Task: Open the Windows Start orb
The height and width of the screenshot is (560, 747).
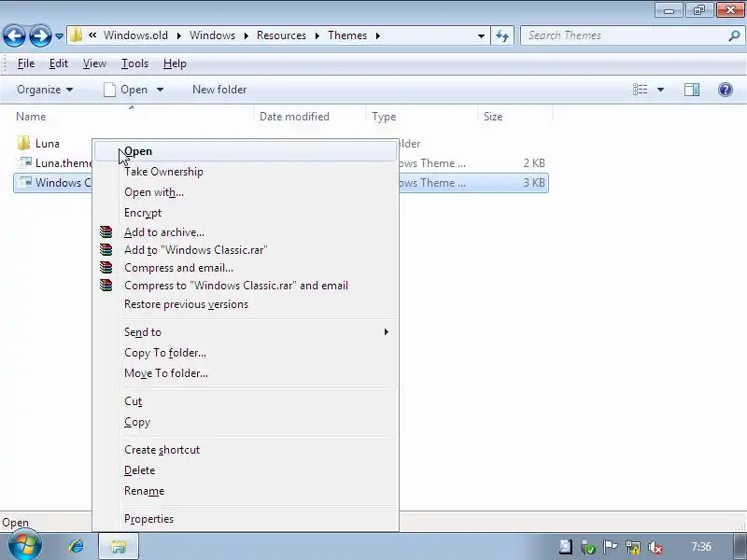Action: pyautogui.click(x=24, y=546)
